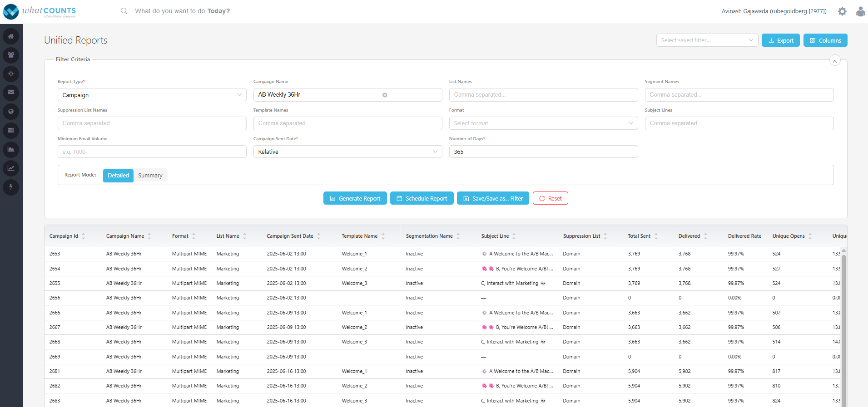Switch report mode to Summary
This screenshot has height=407, width=868.
tap(150, 176)
